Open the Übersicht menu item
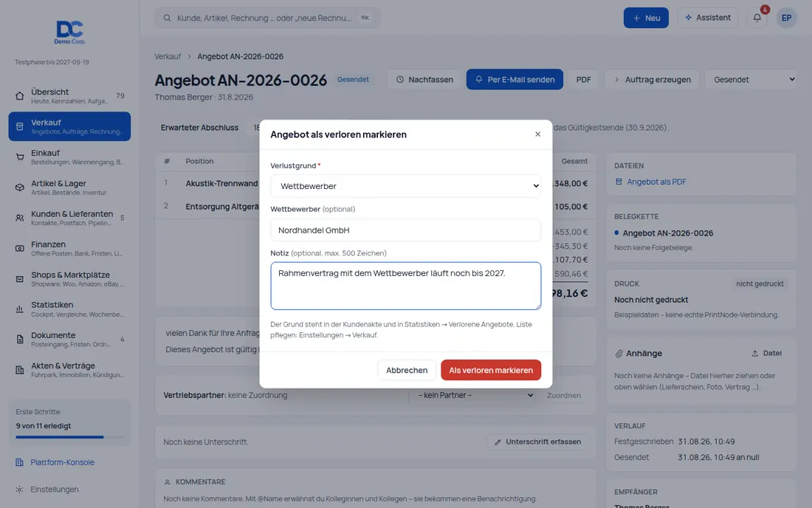Screen dimensions: 812x508 [69, 96]
